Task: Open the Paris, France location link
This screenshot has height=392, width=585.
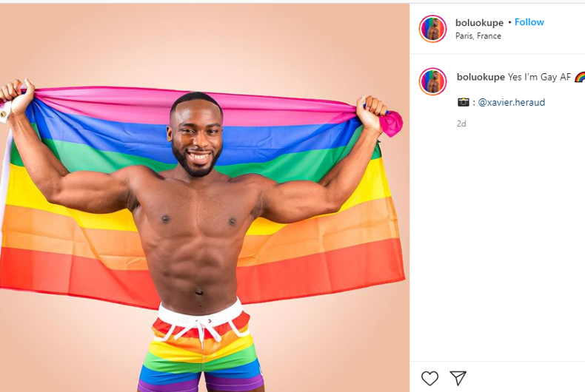Action: tap(478, 36)
